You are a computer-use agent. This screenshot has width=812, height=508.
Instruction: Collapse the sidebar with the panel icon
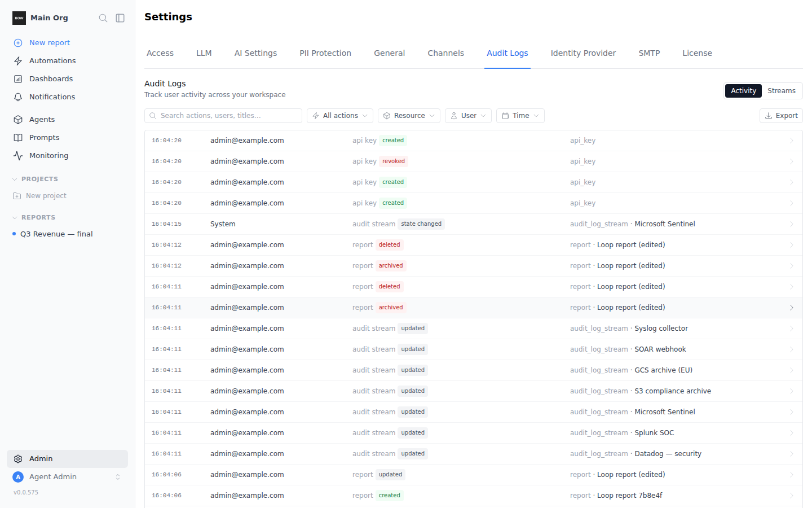[120, 18]
